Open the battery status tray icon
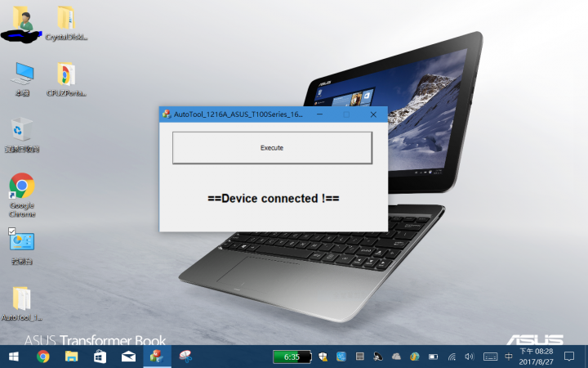Viewport: 588px width, 368px height. coord(433,357)
